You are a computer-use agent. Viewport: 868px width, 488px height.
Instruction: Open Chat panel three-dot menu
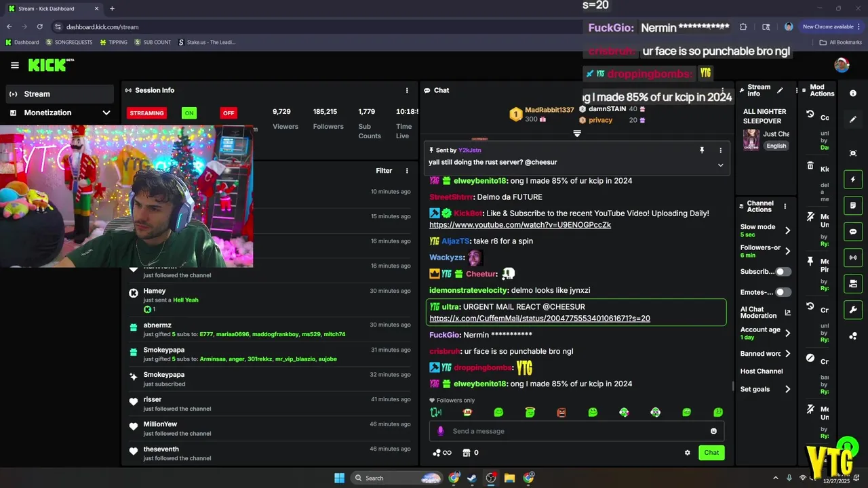tap(723, 90)
